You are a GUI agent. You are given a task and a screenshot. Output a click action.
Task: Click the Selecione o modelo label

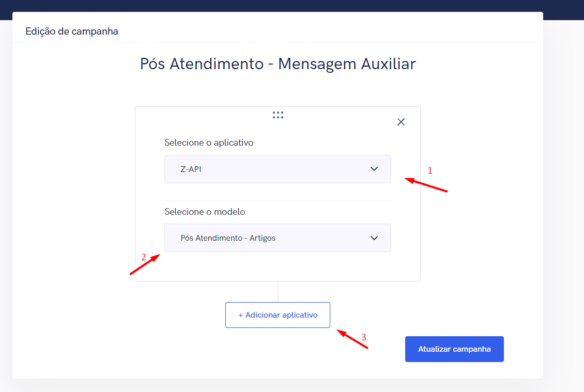pyautogui.click(x=205, y=212)
